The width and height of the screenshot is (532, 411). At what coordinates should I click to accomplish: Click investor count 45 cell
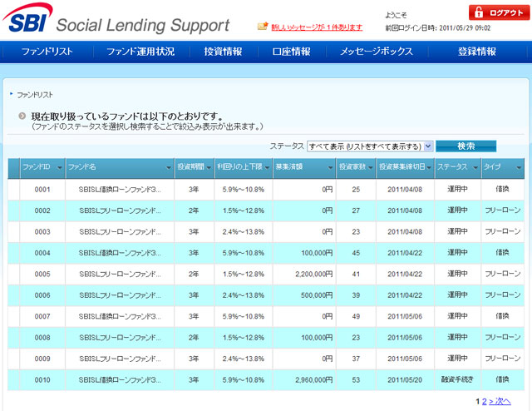pyautogui.click(x=356, y=253)
